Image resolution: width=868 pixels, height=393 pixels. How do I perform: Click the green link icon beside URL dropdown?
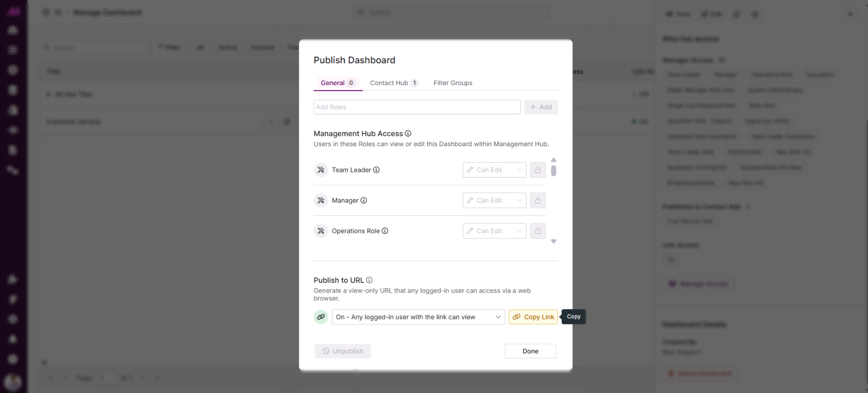pos(321,317)
